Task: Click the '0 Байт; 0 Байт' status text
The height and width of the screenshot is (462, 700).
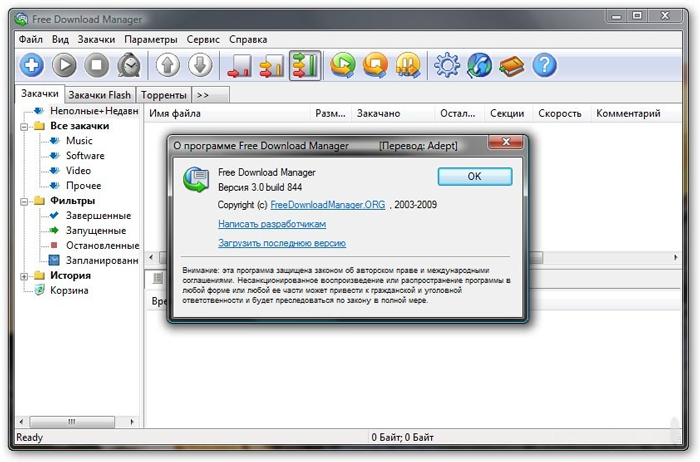Action: (x=402, y=437)
